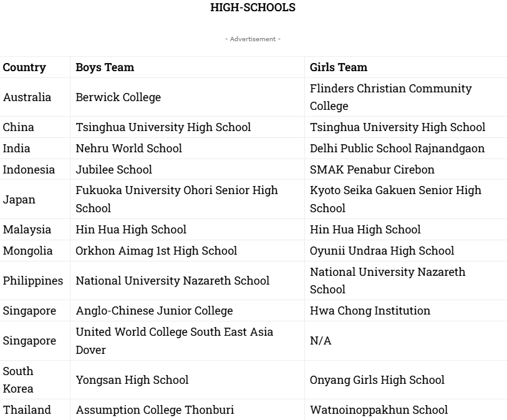The image size is (507, 420).
Task: Click the Nehru World School cell
Action: (x=129, y=149)
